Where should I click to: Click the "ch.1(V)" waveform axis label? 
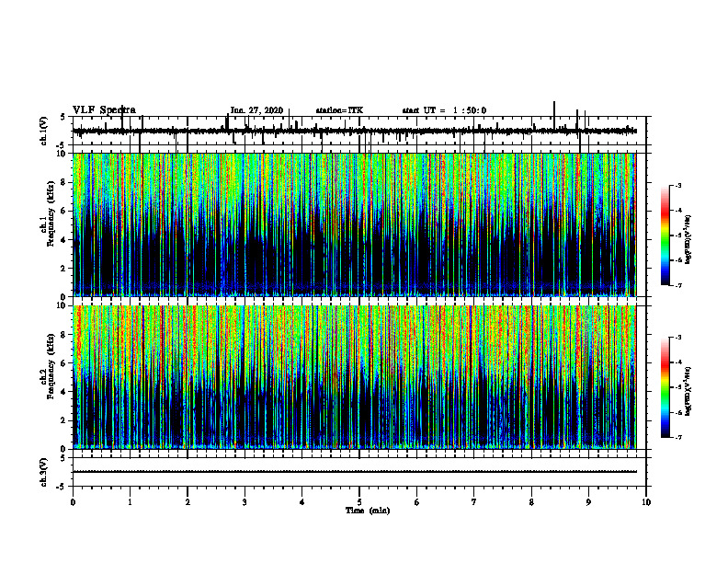pyautogui.click(x=44, y=131)
